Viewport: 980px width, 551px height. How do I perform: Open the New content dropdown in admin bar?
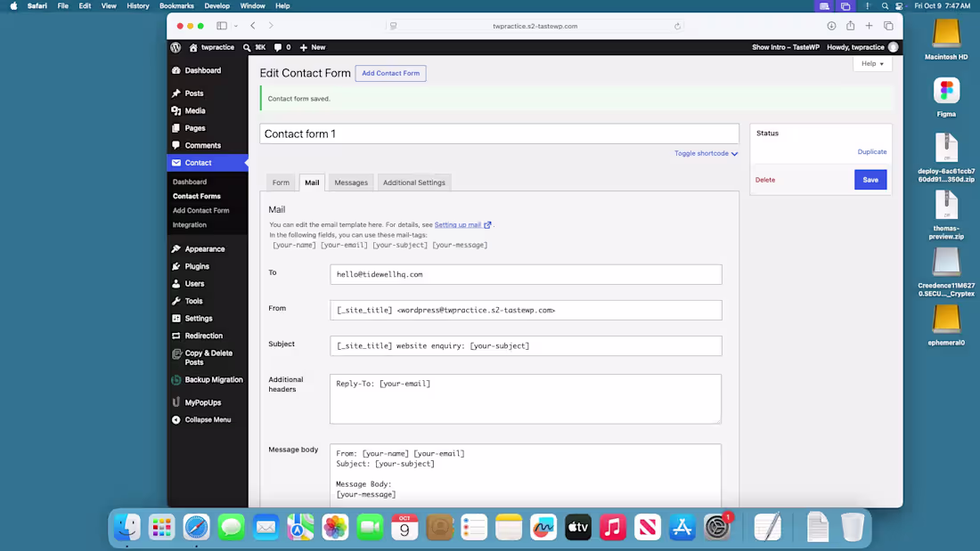tap(313, 47)
